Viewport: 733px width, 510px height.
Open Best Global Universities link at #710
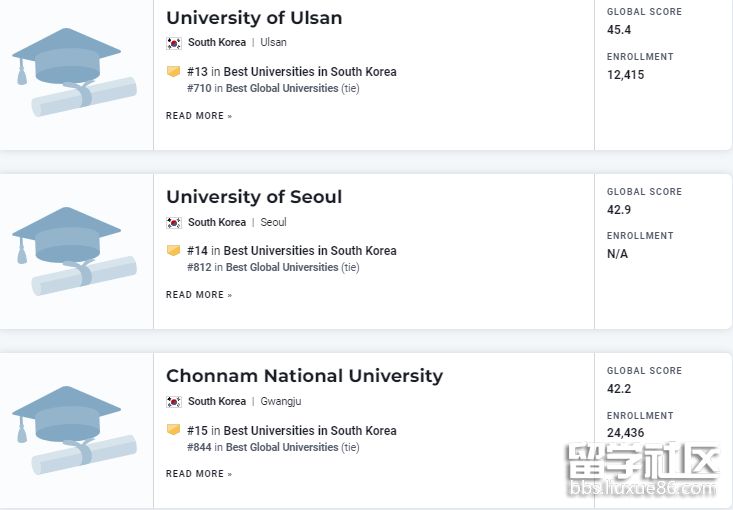(x=282, y=88)
